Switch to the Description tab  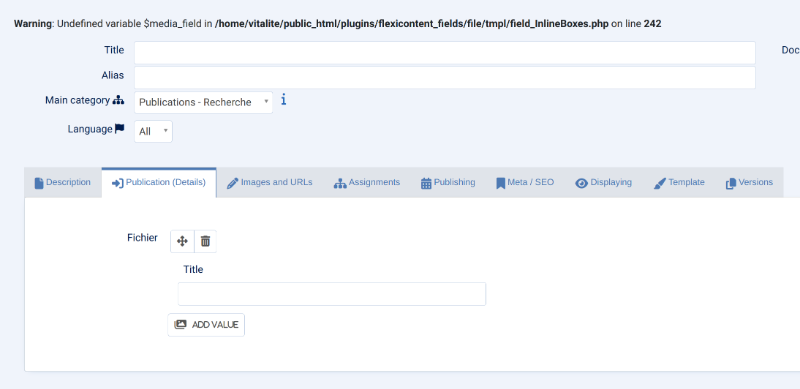pos(63,182)
